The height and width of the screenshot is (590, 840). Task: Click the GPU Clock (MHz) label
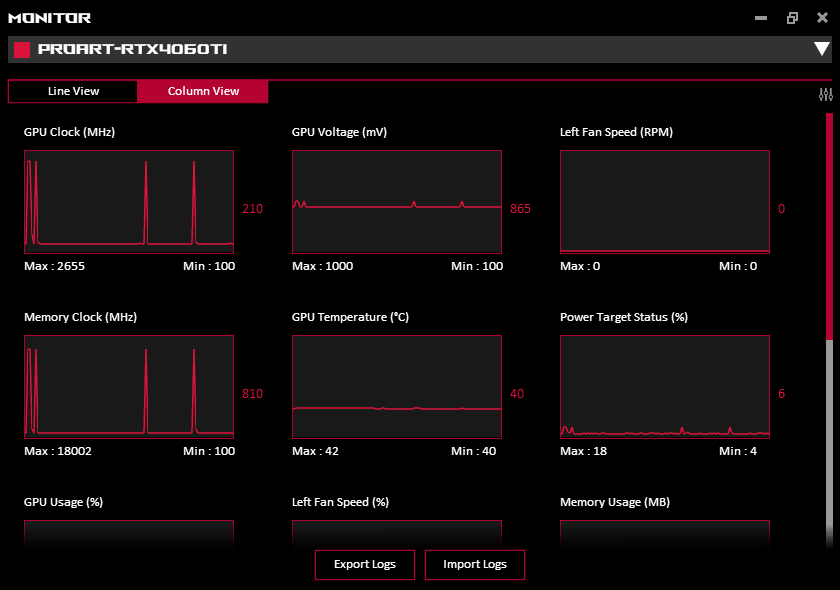(x=69, y=132)
